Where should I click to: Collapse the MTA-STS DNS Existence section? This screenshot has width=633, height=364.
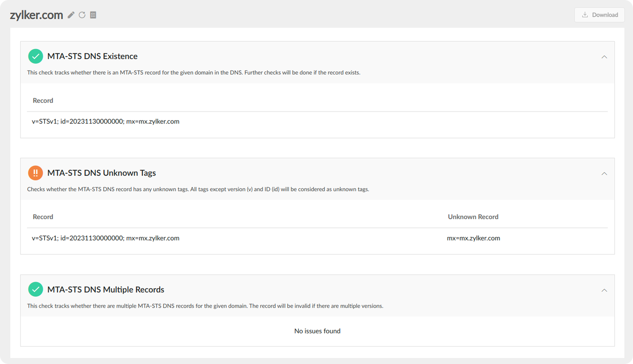click(604, 57)
